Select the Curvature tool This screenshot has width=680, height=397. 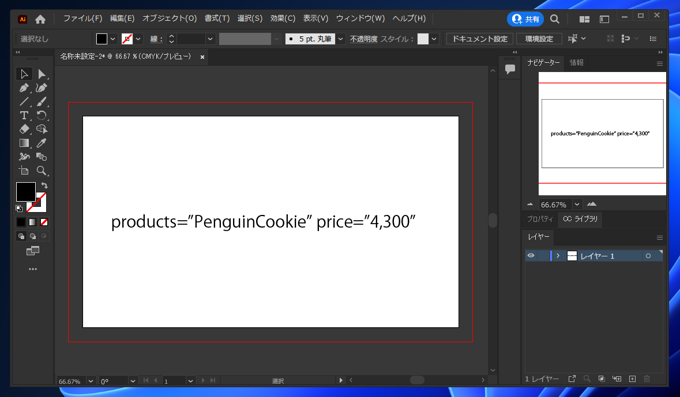pyautogui.click(x=42, y=88)
